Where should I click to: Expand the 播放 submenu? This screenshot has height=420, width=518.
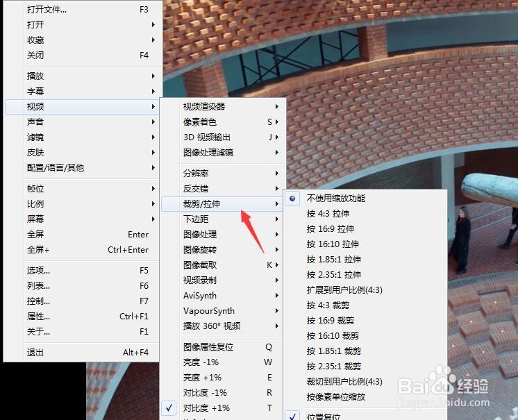(x=82, y=76)
